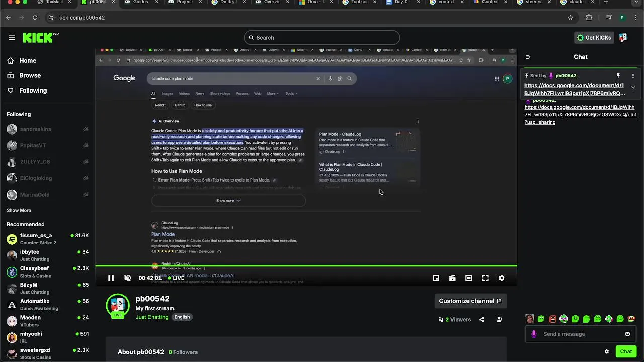Focus the Kick search box

pyautogui.click(x=322, y=38)
